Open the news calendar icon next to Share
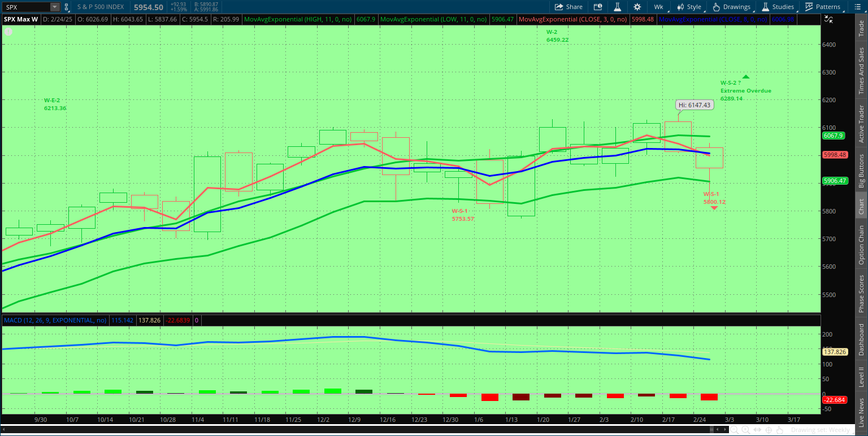 pyautogui.click(x=598, y=7)
